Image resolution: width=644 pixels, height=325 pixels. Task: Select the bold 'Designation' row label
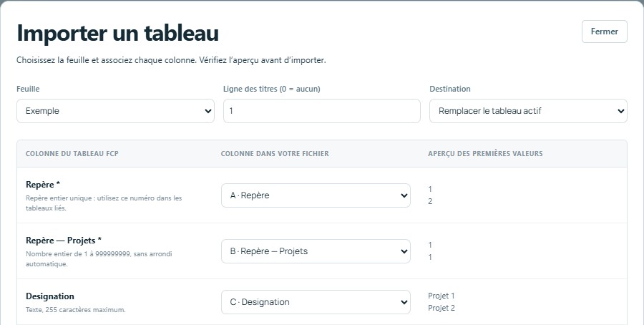click(x=50, y=296)
